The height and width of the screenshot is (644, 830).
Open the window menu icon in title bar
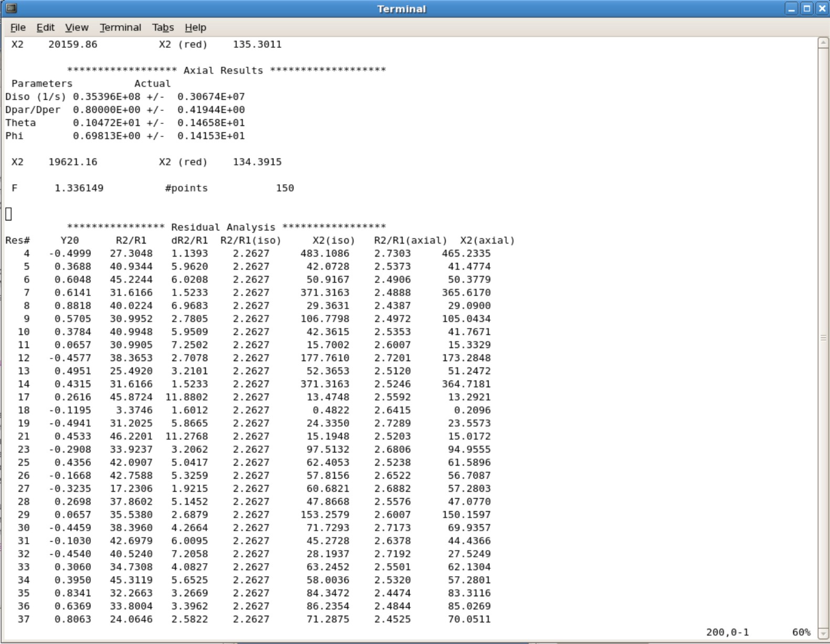pyautogui.click(x=11, y=8)
